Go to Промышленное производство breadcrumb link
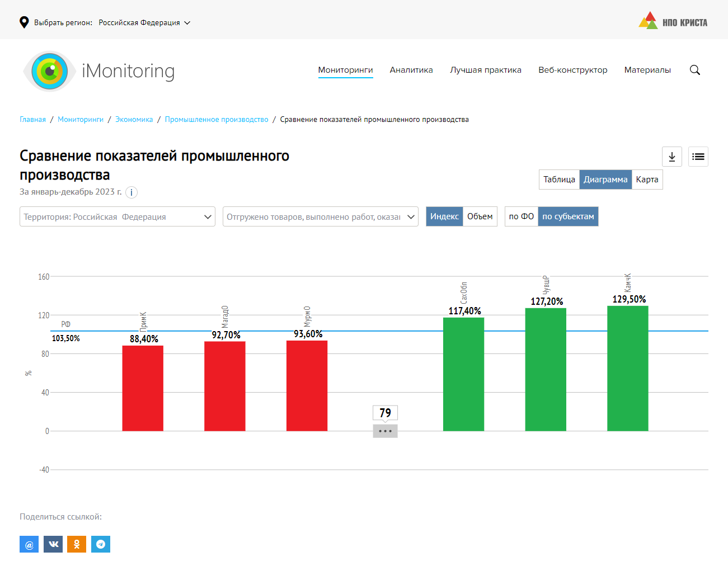The image size is (728, 566). (217, 120)
